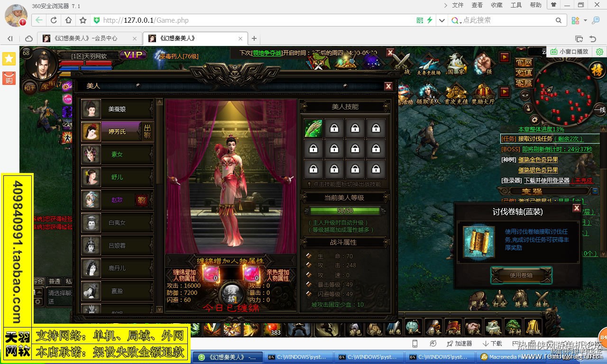Image resolution: width=607 pixels, height=364 pixels.
Task: Close the 讨伐卷轴 popup
Action: (x=577, y=208)
